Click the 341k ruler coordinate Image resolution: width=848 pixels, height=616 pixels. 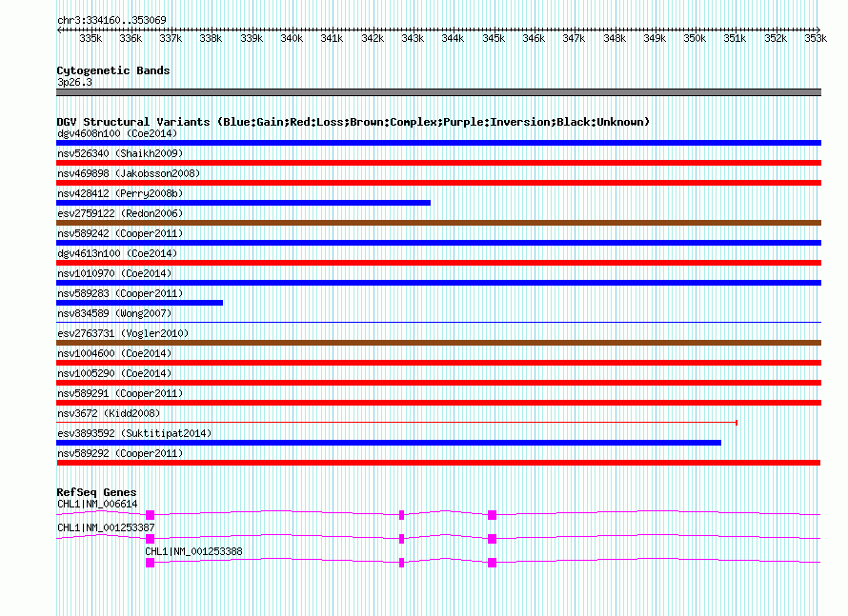[x=332, y=38]
